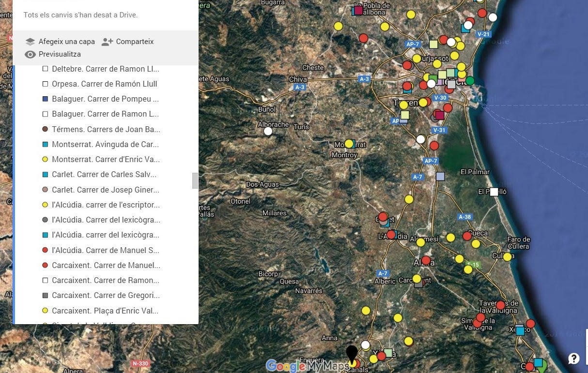The height and width of the screenshot is (373, 588).
Task: Open Balaguer. Carrer de Pompeu list item
Action: coord(105,99)
